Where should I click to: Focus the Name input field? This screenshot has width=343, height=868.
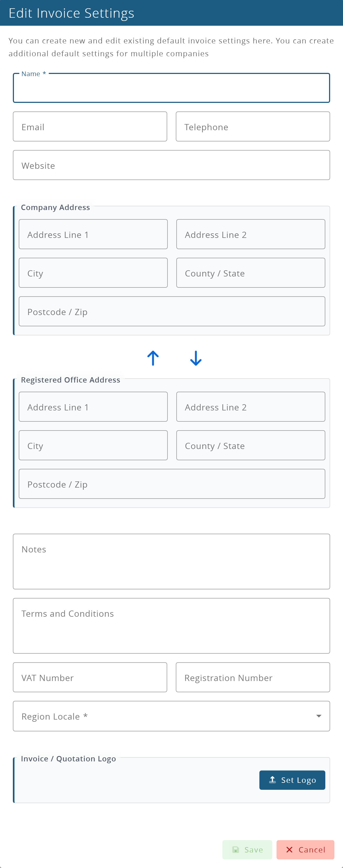(x=171, y=88)
